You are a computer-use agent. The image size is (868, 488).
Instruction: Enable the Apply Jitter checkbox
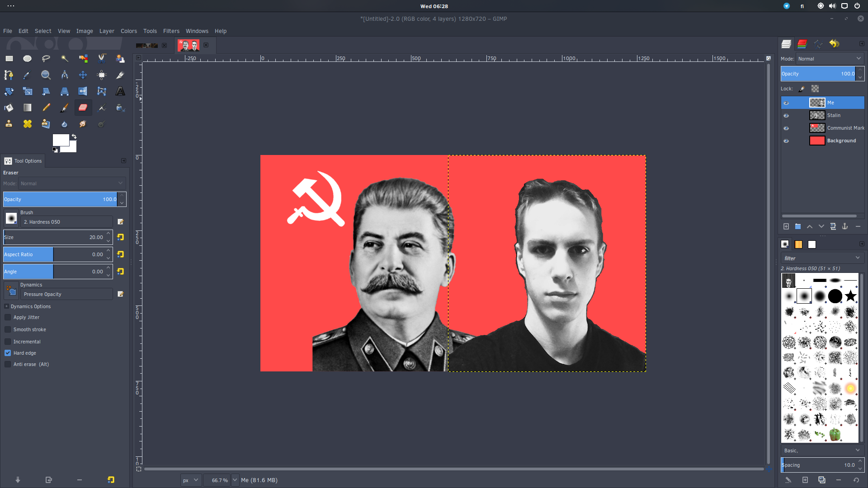[x=8, y=317]
